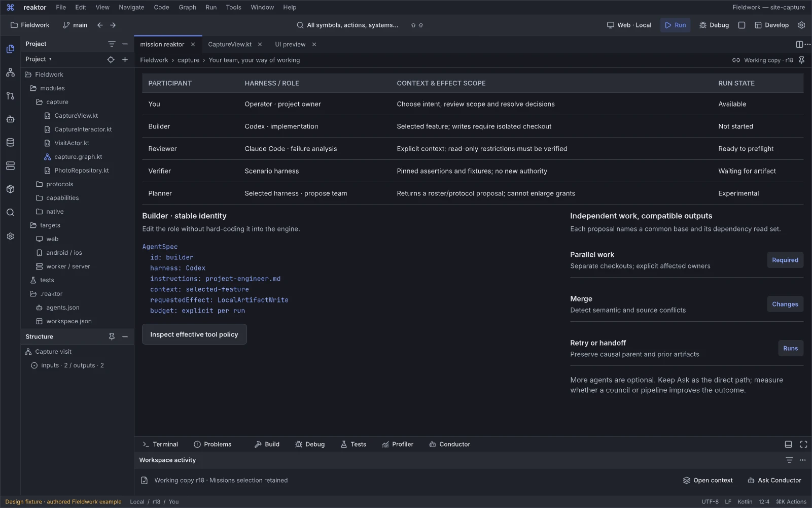This screenshot has height=508, width=812.
Task: Click Inspect effective tool policy
Action: pos(194,334)
